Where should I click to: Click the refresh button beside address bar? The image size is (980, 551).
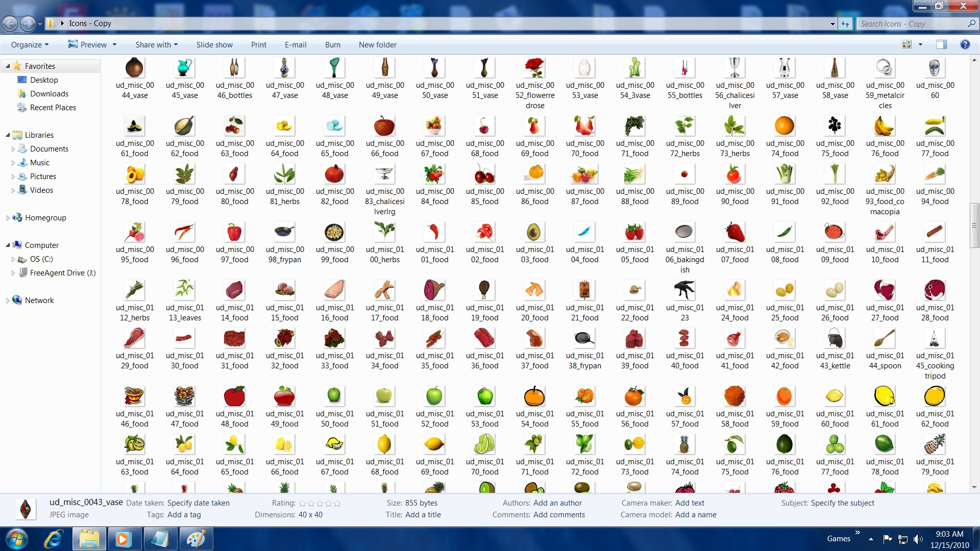point(845,23)
